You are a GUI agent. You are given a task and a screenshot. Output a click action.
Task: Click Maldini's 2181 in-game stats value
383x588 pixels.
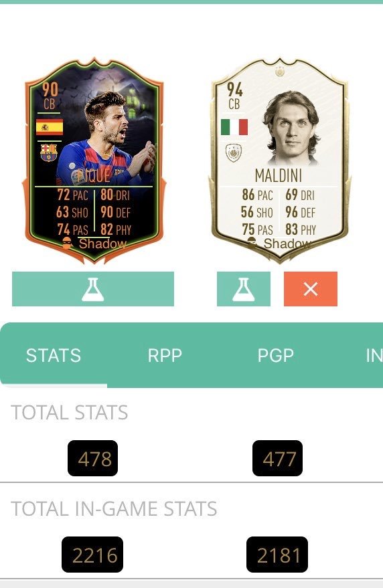(x=277, y=555)
